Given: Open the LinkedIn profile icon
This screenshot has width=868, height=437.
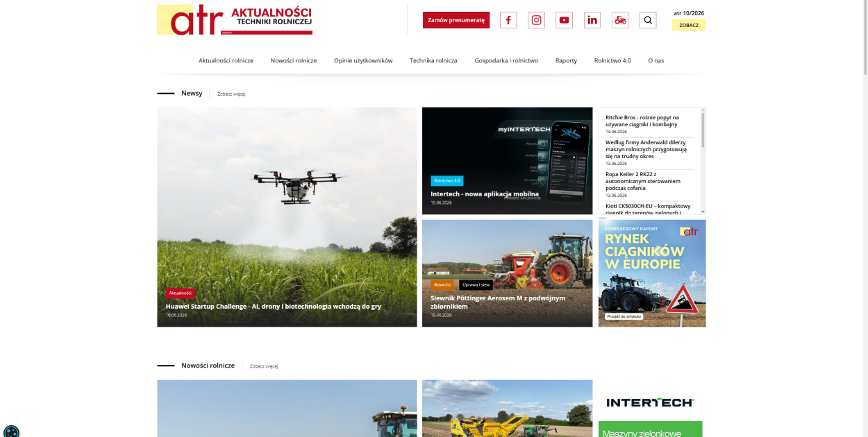Looking at the screenshot, I should pyautogui.click(x=592, y=20).
